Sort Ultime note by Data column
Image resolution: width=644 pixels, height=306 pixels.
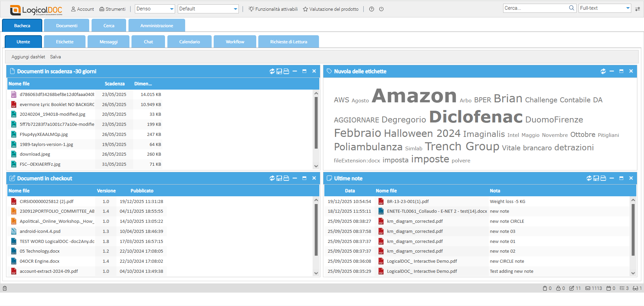pos(350,191)
